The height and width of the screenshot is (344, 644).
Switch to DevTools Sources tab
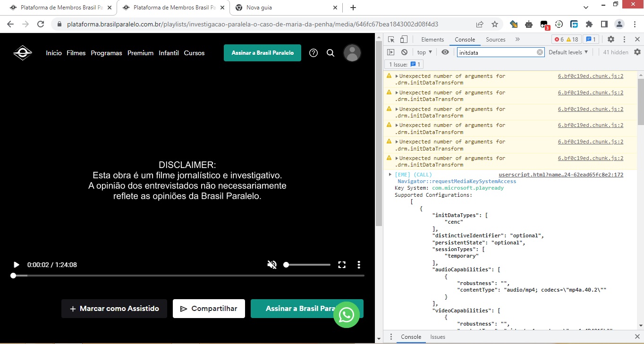pos(496,40)
